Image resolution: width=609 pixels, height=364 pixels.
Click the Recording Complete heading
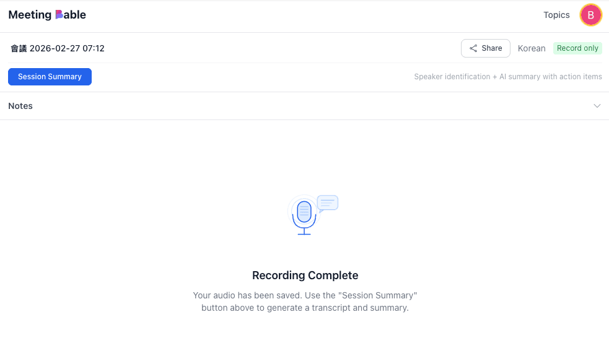305,275
